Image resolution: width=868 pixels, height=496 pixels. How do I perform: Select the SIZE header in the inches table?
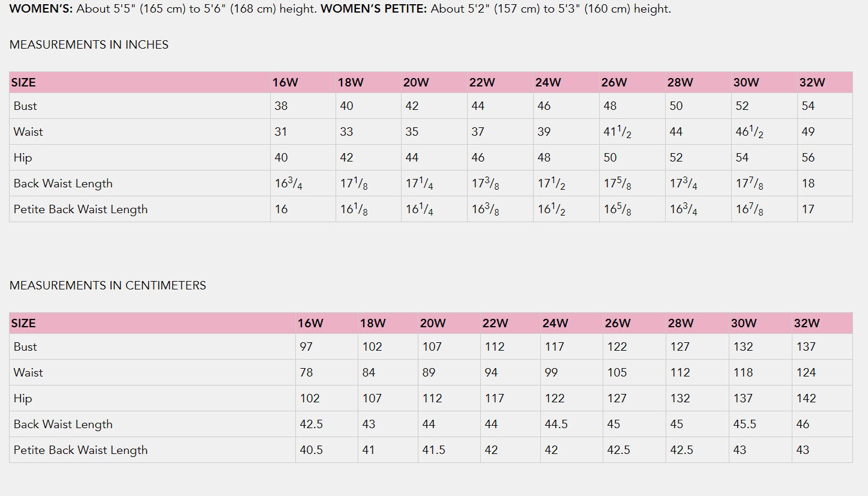(x=23, y=83)
